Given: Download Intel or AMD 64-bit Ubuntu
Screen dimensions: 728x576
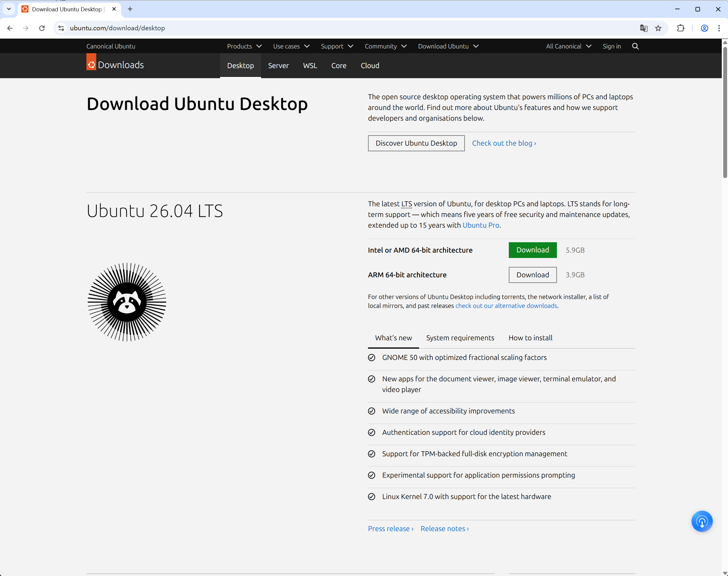Looking at the screenshot, I should coord(532,250).
